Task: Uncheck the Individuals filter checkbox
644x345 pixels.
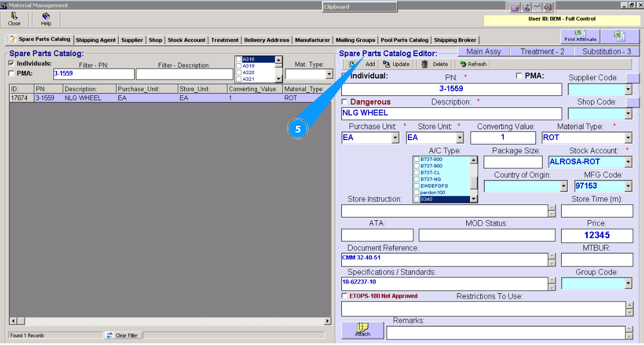Action: click(11, 63)
